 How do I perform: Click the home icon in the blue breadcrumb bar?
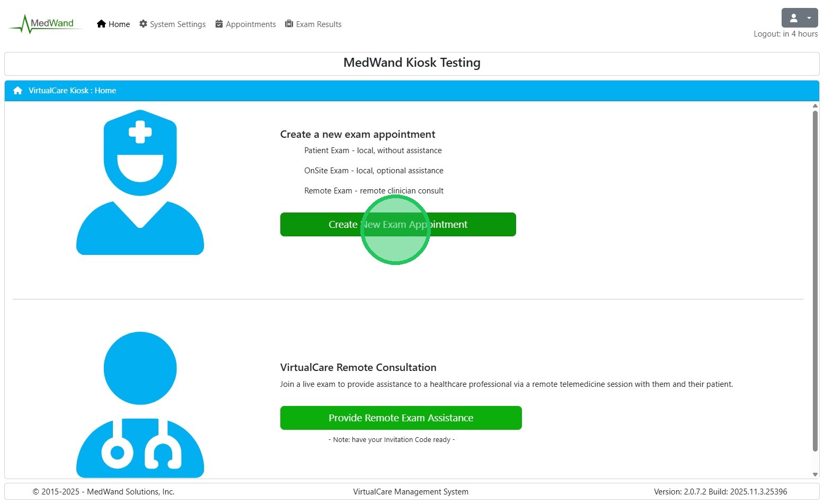(17, 91)
